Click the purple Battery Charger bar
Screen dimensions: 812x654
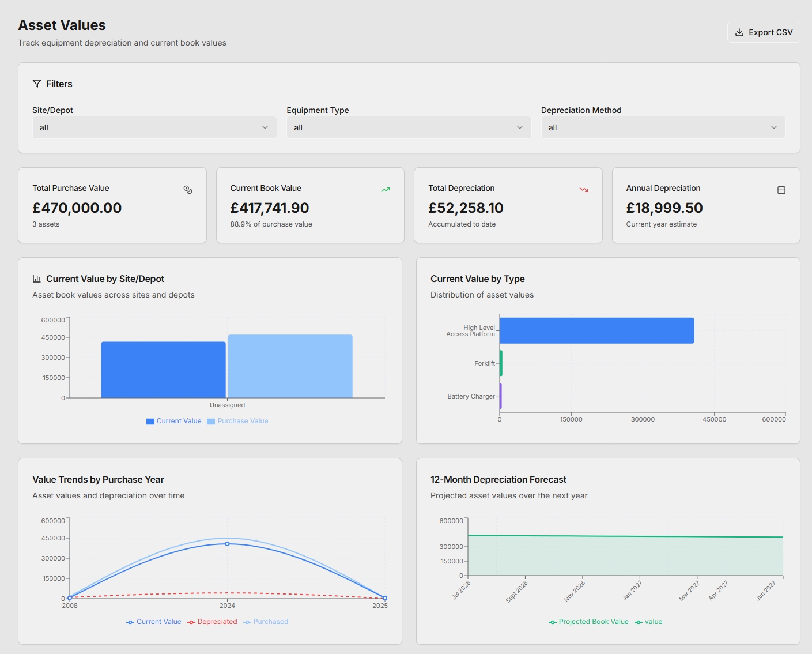pos(501,396)
